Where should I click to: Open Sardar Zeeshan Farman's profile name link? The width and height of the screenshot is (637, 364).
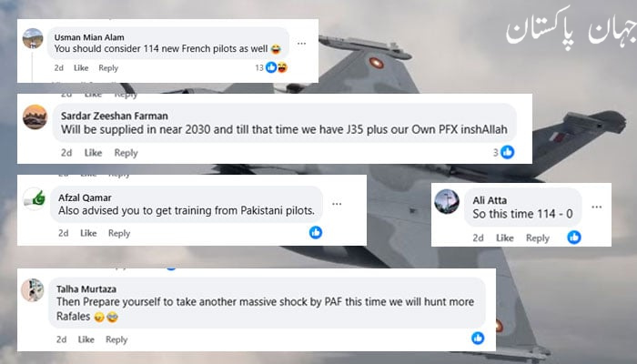(x=115, y=116)
